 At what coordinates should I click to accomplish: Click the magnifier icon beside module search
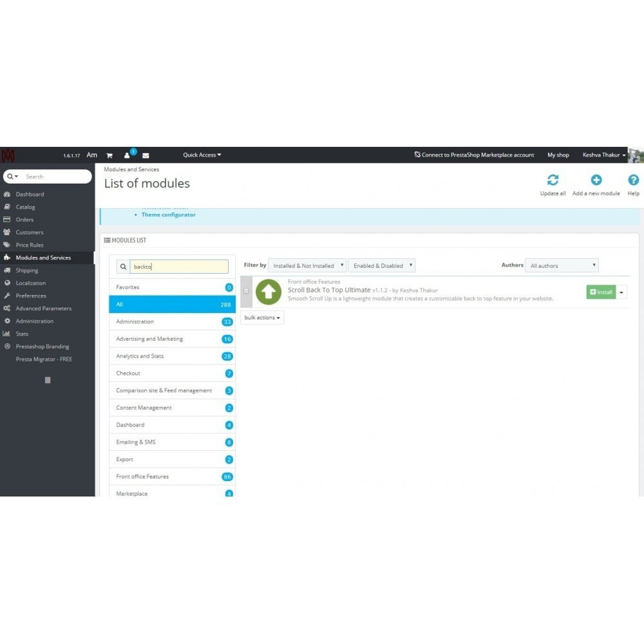[123, 267]
